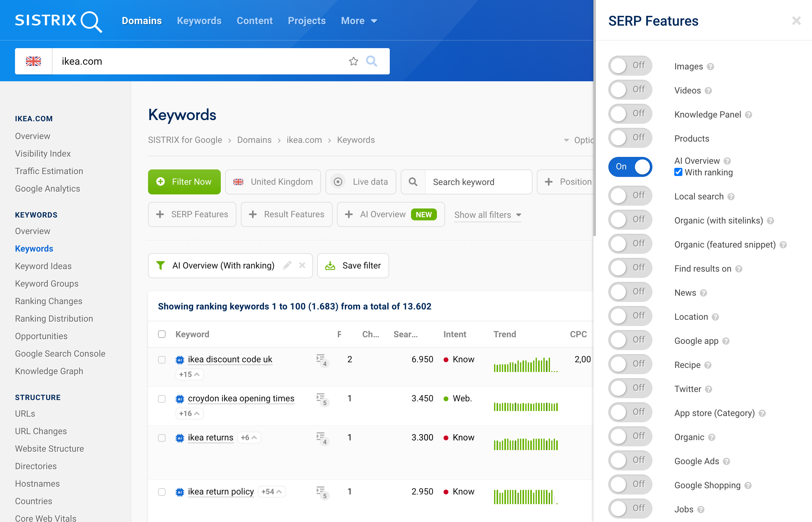The height and width of the screenshot is (522, 812).
Task: Click the green Filter Now button
Action: coord(184,182)
